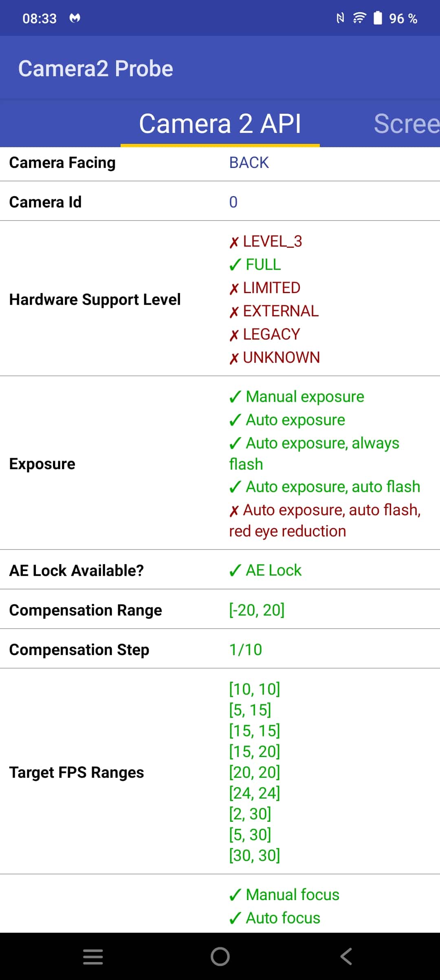Tap the battery icon in status bar
This screenshot has height=980, width=440.
coord(378,18)
